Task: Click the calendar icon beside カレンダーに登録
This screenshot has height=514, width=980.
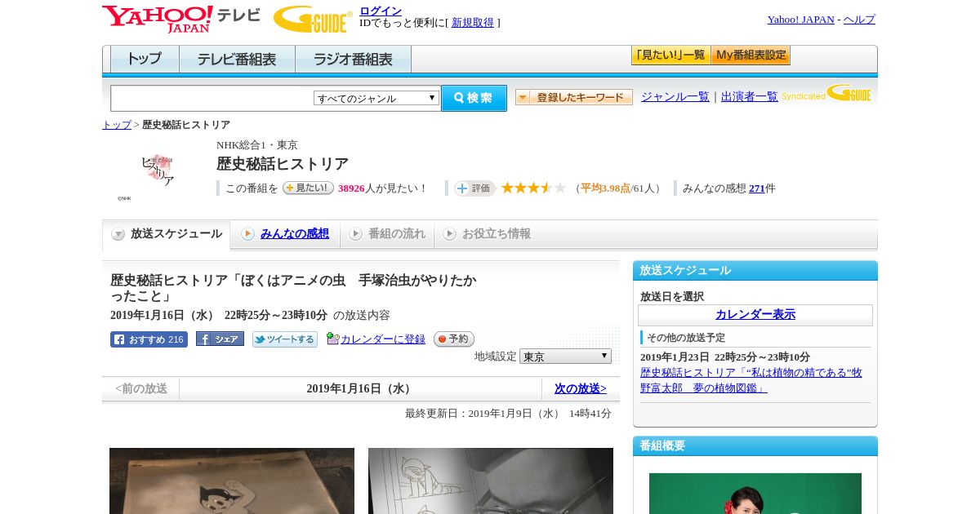Action: (332, 339)
